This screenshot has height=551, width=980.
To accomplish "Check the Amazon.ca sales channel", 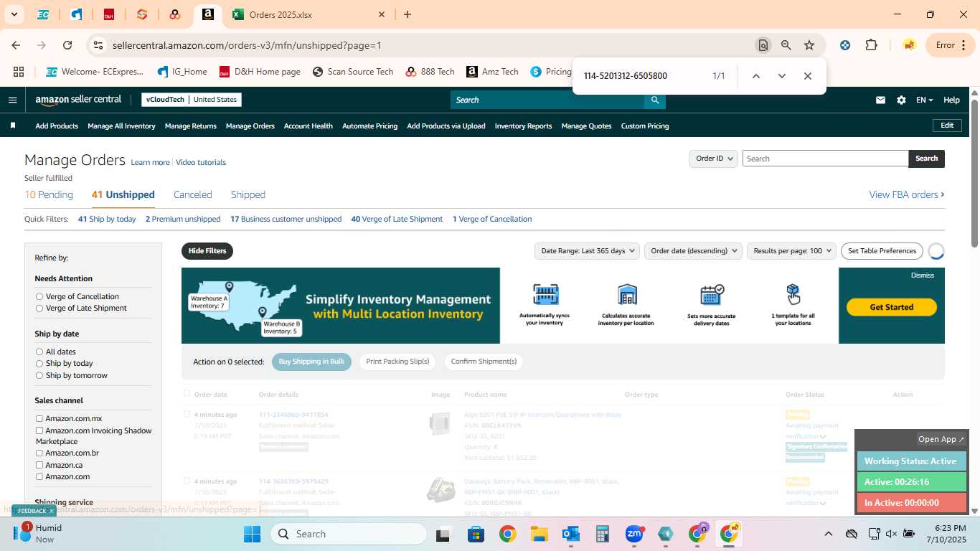I will [39, 465].
